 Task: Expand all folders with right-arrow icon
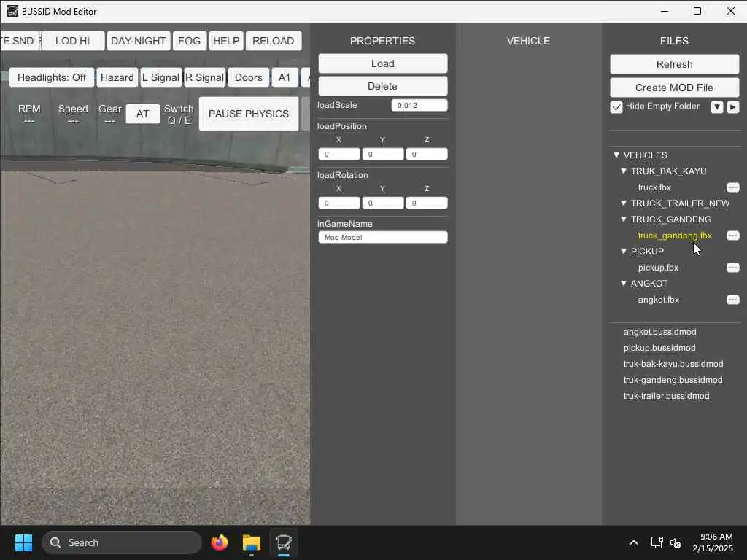pyautogui.click(x=732, y=107)
